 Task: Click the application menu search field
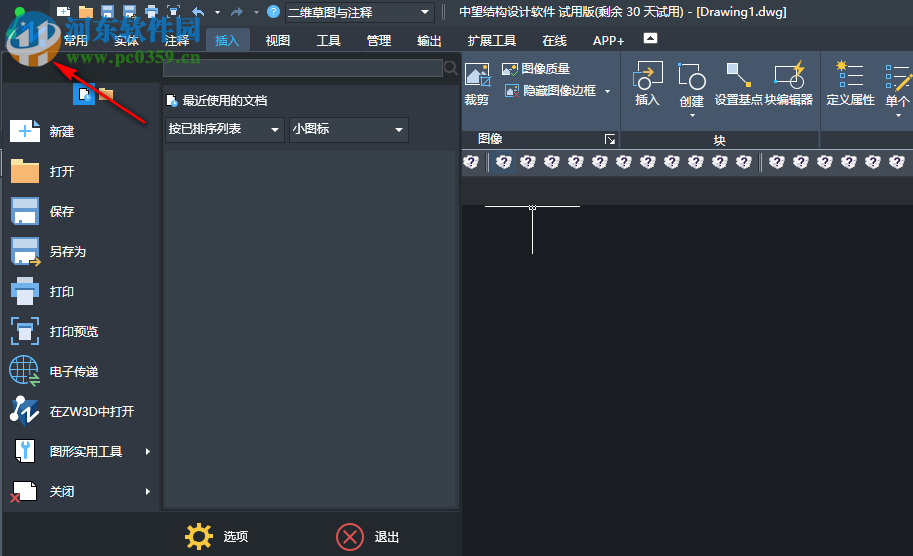[x=303, y=68]
